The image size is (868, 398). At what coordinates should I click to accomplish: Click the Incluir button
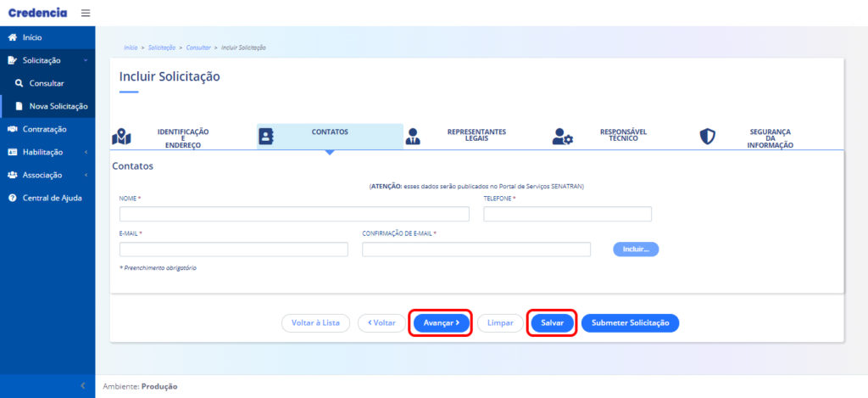[x=636, y=249]
